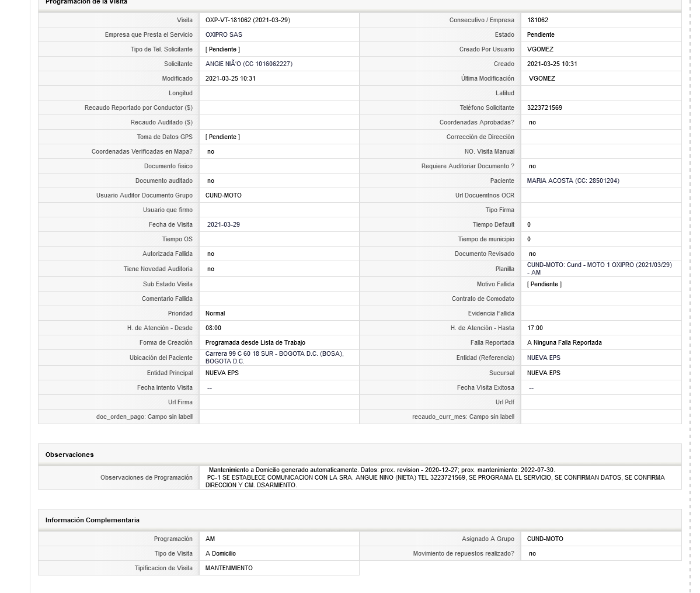
Task: Click Contrato de Comodato label
Action: click(483, 299)
